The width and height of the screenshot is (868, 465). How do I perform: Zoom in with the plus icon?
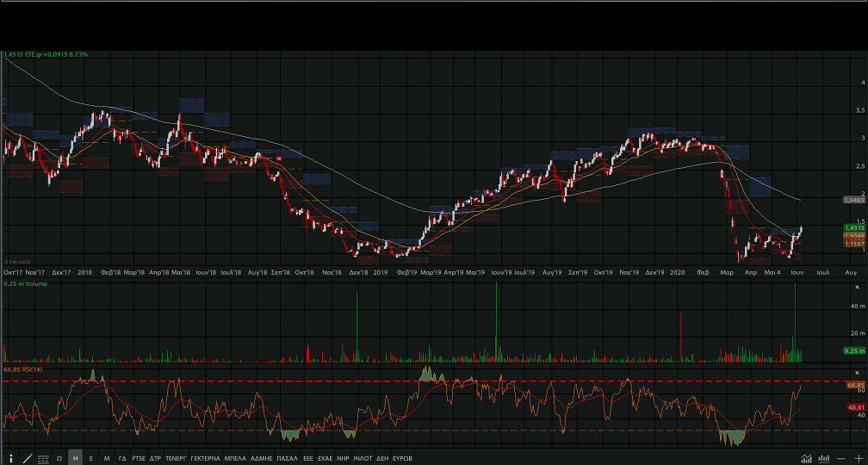click(858, 458)
